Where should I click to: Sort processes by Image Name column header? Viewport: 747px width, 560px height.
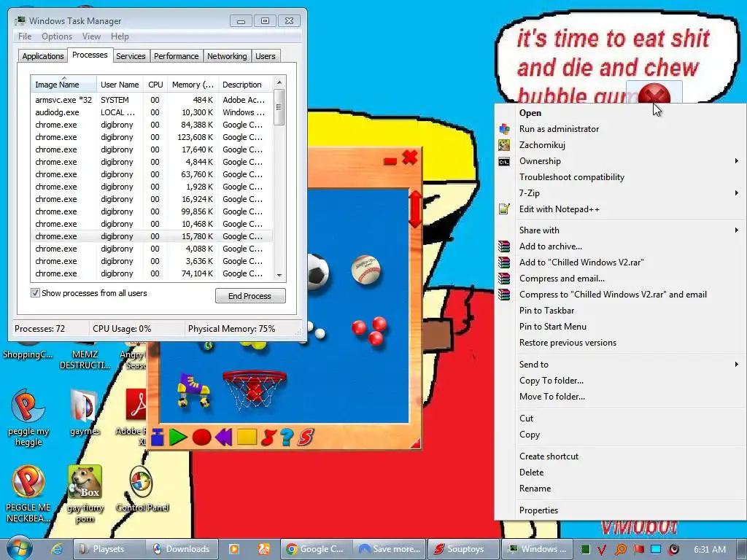63,85
